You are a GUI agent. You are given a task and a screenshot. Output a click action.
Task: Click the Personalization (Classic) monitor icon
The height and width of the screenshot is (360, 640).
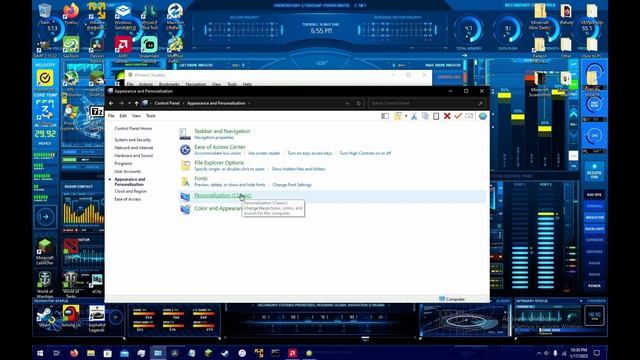click(x=185, y=197)
